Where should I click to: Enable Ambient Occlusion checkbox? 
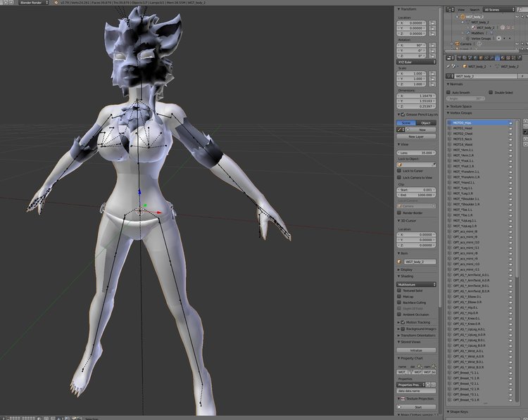click(x=399, y=314)
